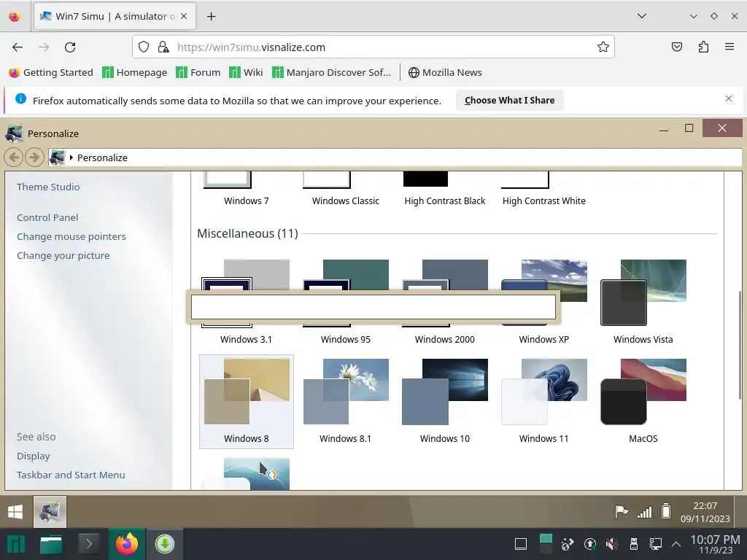747x560 pixels.
Task: Open the green download installer taskbar icon
Action: coord(165,544)
